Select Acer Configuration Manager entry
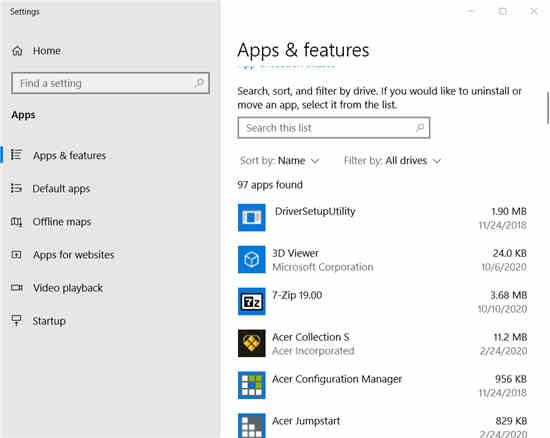Screen dimensions: 550x438 click(337, 379)
